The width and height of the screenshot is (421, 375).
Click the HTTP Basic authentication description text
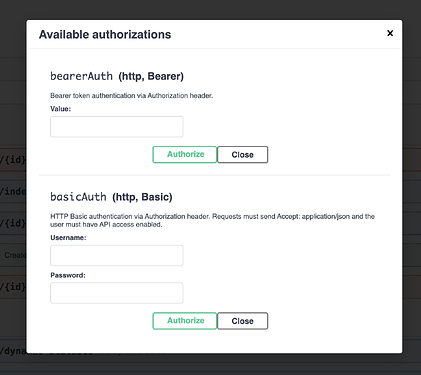tap(213, 220)
